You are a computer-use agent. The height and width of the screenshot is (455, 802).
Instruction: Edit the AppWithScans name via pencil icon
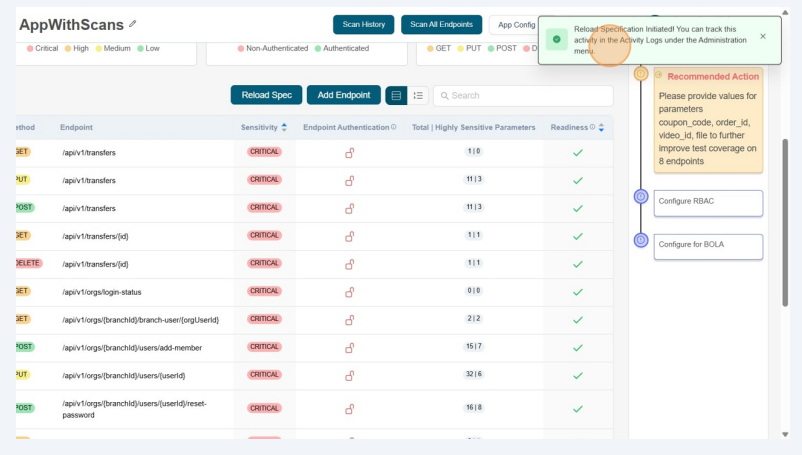(132, 24)
